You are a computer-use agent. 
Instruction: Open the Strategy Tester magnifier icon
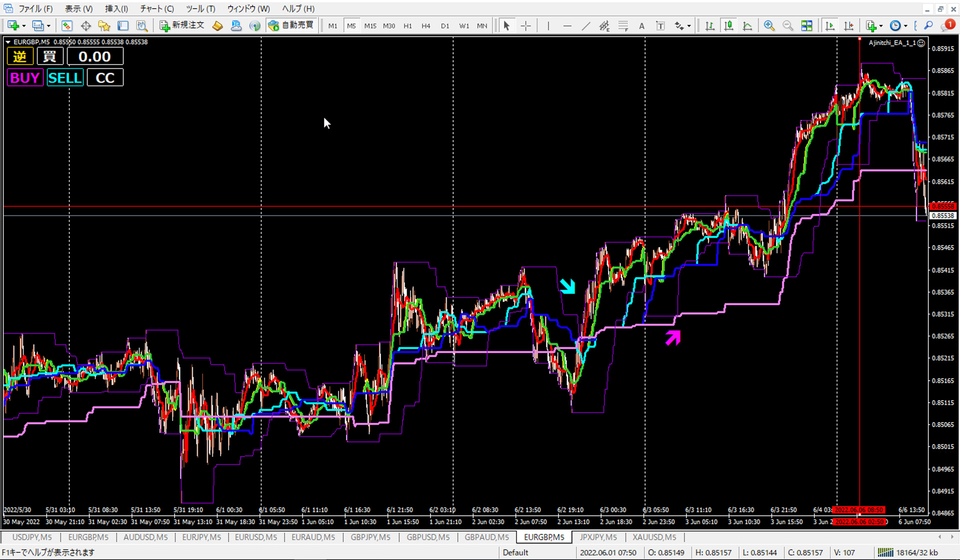tap(142, 26)
